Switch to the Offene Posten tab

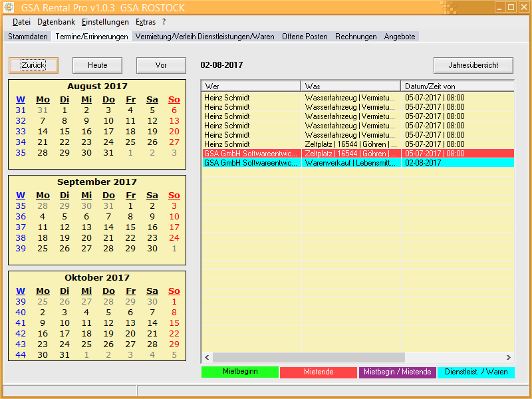click(x=305, y=37)
